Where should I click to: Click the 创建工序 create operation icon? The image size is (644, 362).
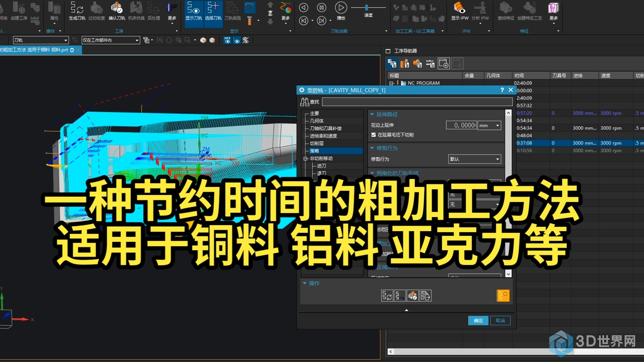pyautogui.click(x=19, y=11)
